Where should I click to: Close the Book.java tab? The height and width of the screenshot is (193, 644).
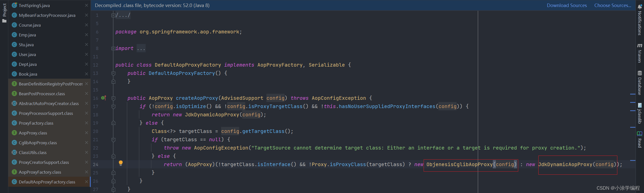point(87,74)
